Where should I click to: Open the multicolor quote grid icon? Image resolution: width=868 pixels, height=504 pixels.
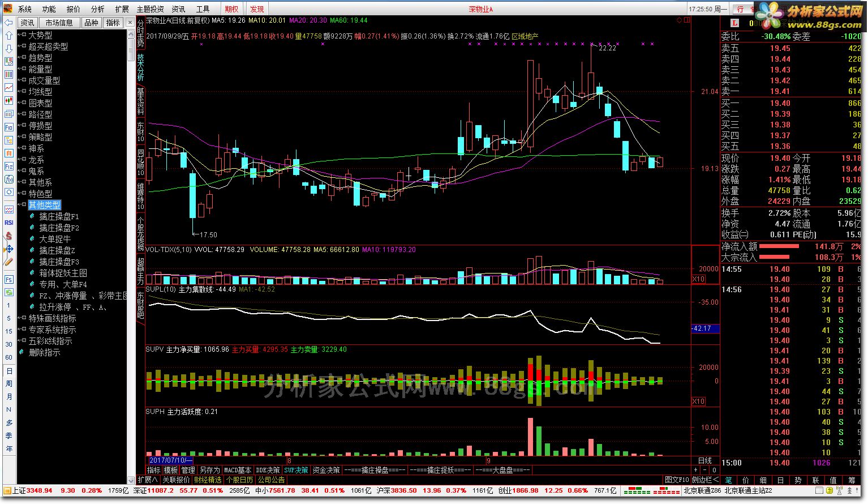(x=8, y=74)
